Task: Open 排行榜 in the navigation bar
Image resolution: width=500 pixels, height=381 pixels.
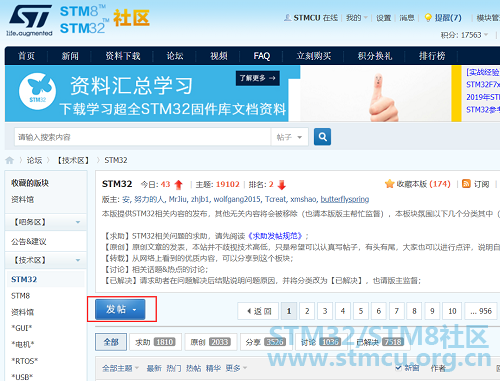Action: tap(432, 56)
